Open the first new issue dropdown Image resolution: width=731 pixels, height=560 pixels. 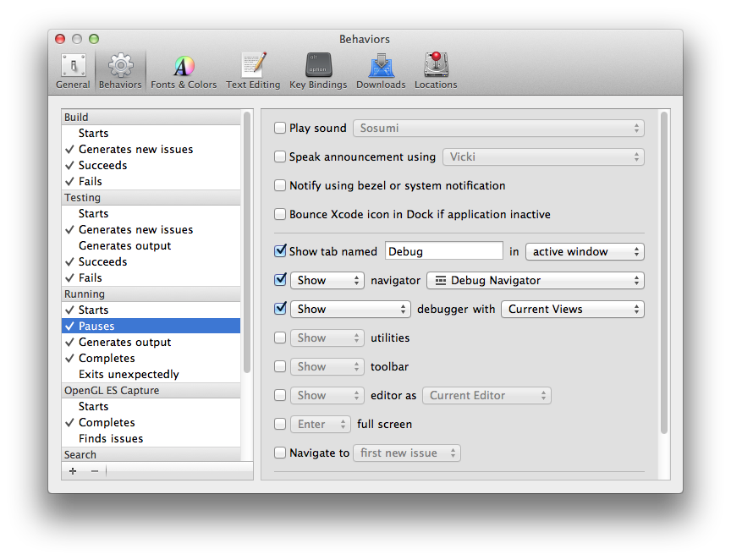click(x=407, y=453)
